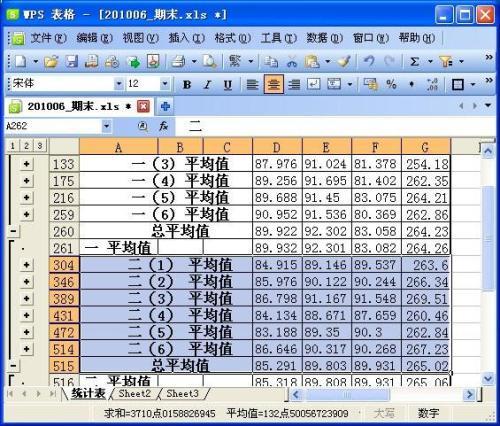Viewport: 500px width, 426px height.
Task: Click the Print icon in toolbar
Action: click(178, 62)
